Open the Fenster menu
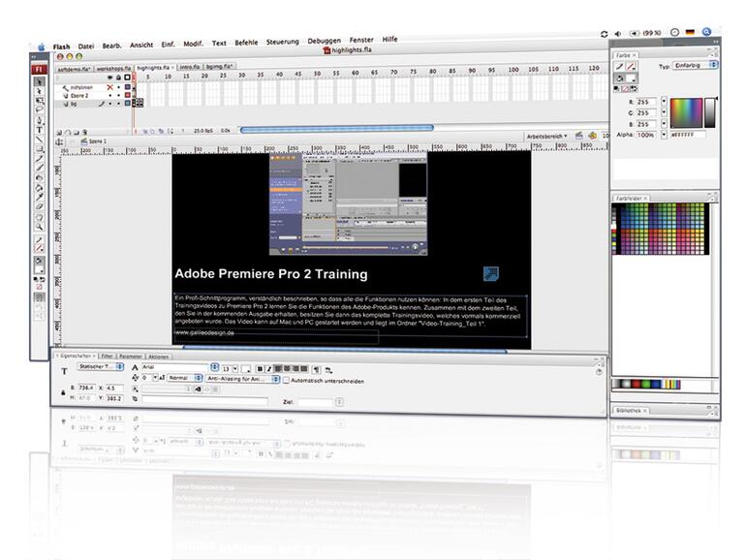Viewport: 746px width, 560px height. 361,40
